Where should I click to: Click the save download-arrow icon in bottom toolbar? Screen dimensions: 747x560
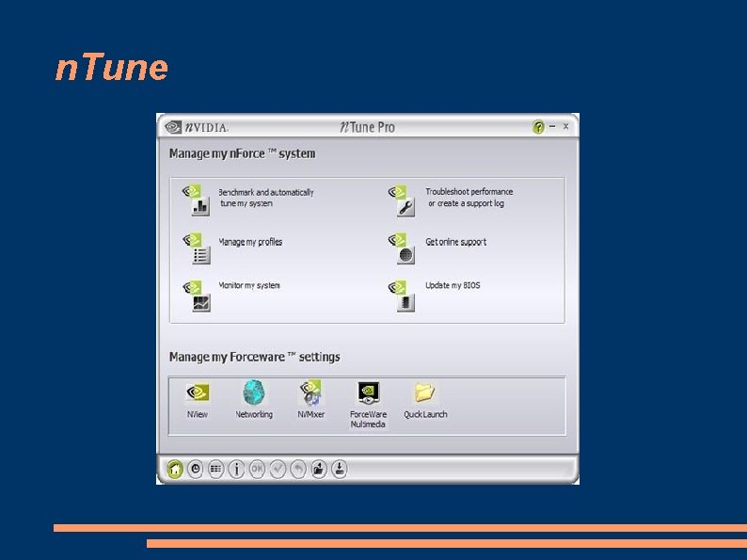(340, 470)
